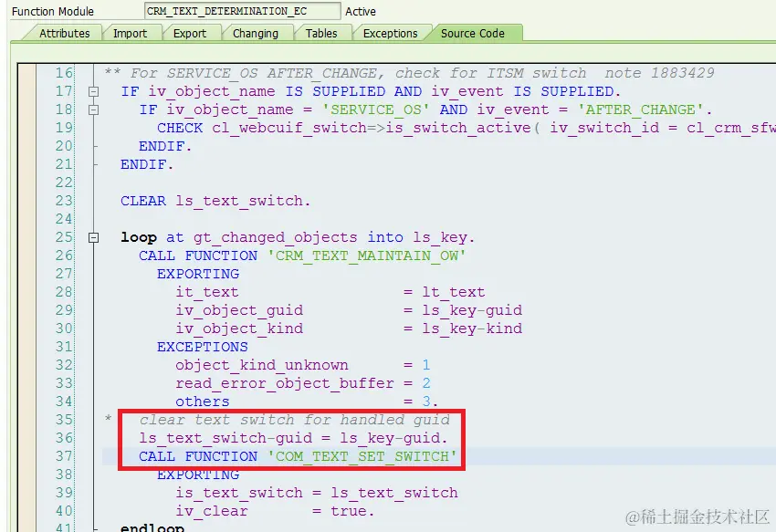Open the Exceptions tab
The width and height of the screenshot is (776, 532).
[390, 33]
